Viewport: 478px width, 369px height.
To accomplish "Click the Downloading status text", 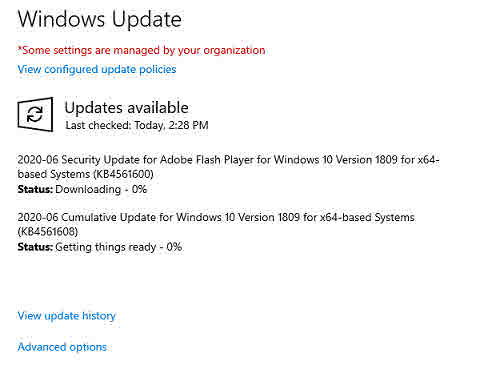I will [x=88, y=189].
